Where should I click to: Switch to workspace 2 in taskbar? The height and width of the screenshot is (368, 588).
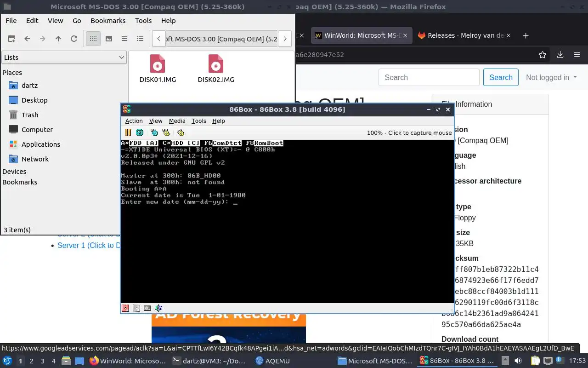click(31, 361)
